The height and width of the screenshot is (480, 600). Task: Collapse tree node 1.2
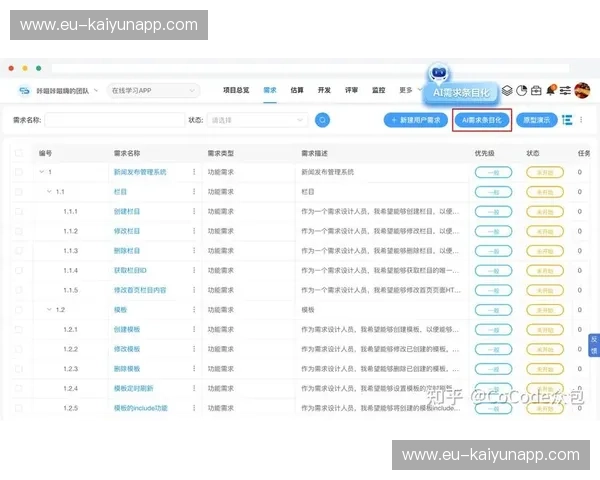pos(49,310)
